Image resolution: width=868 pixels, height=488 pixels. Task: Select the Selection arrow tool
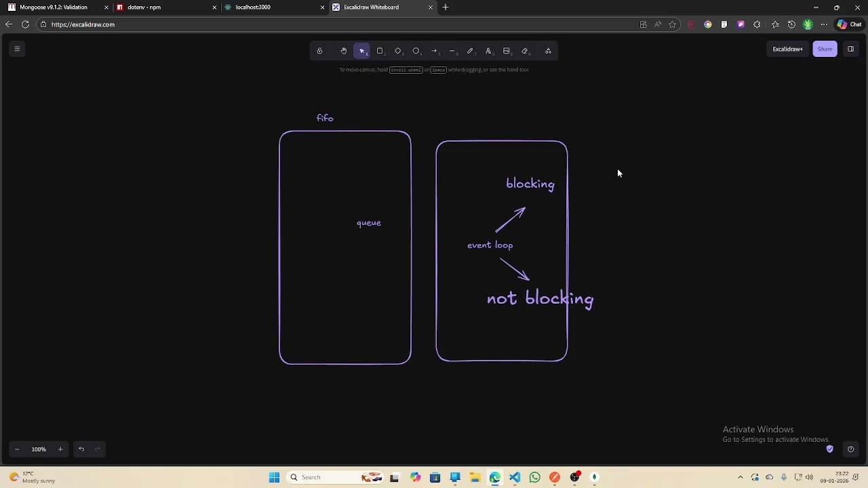click(x=362, y=51)
